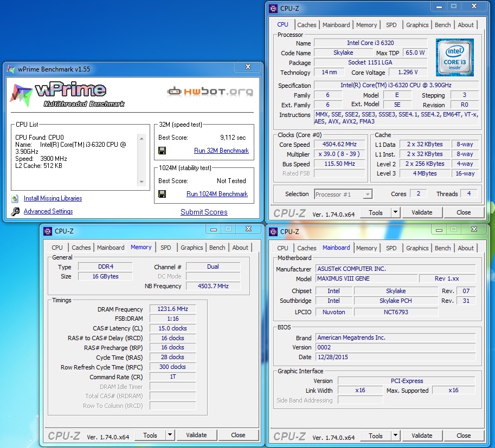Run the 1024M Benchmark
The width and height of the screenshot is (495, 448).
tap(217, 194)
